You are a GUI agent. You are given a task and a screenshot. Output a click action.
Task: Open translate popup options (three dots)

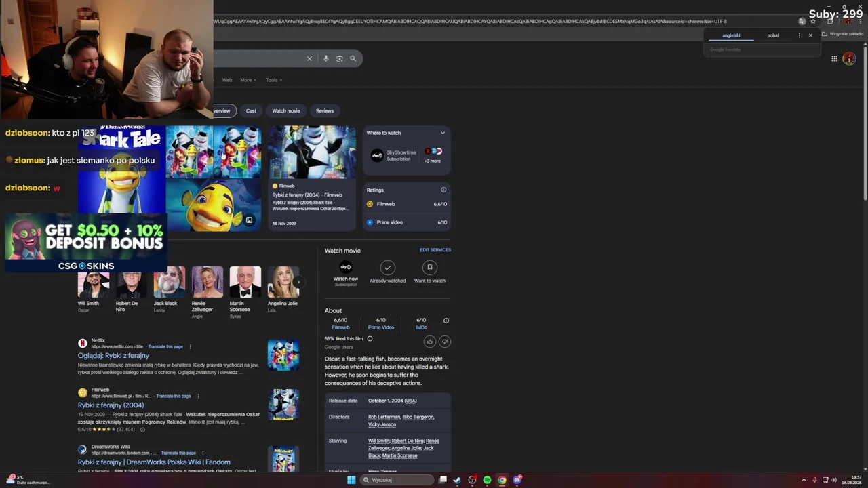click(799, 35)
